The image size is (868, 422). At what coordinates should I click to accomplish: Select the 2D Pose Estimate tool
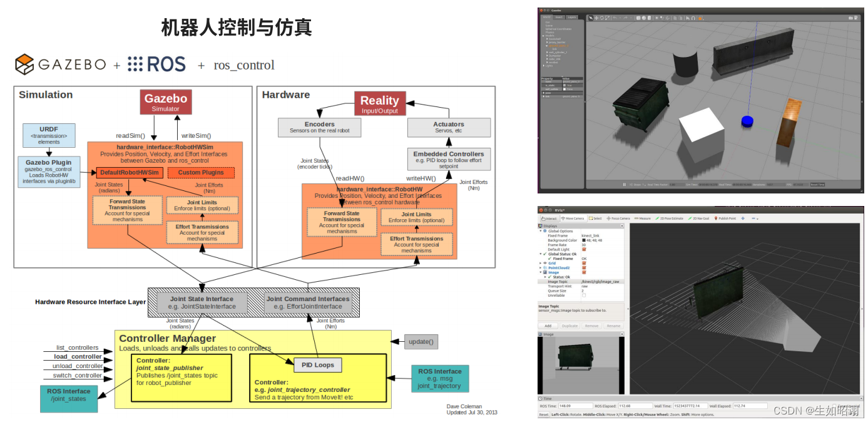(x=669, y=219)
